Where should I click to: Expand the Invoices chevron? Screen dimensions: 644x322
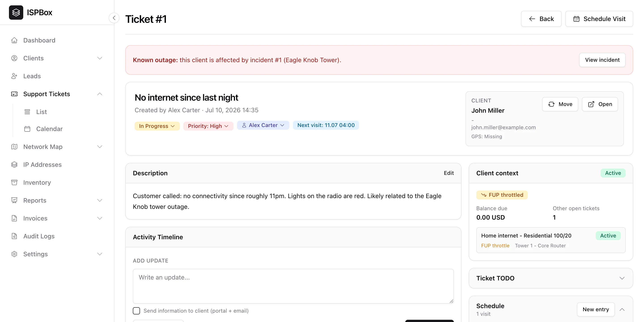point(100,218)
